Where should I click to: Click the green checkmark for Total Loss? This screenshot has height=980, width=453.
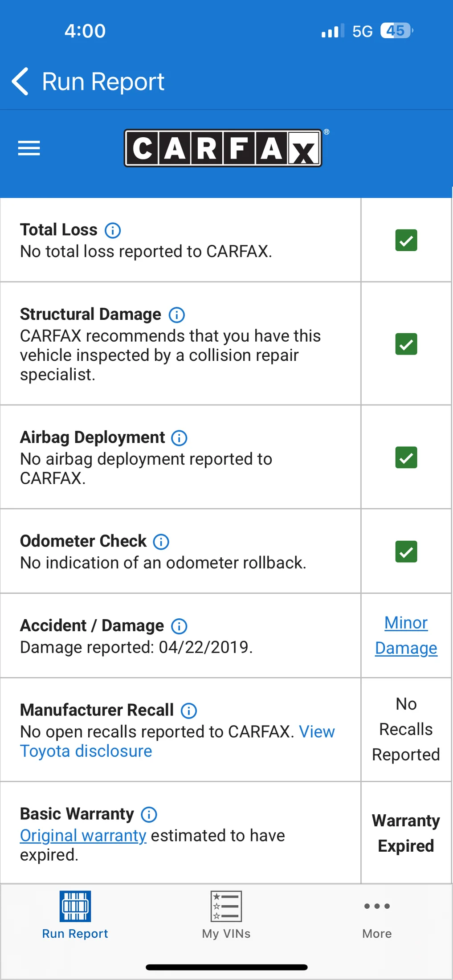pyautogui.click(x=406, y=241)
